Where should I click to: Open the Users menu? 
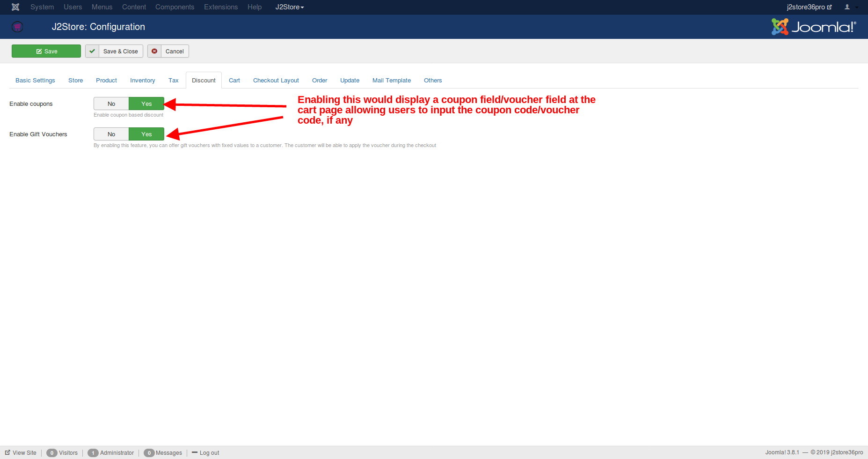pos(73,7)
